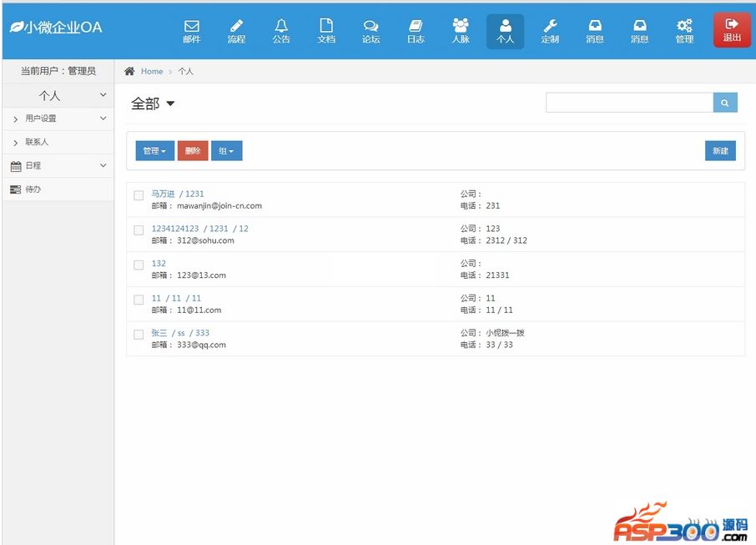The image size is (756, 545).
Task: Click the 当前用户：管理员 label
Action: [58, 71]
